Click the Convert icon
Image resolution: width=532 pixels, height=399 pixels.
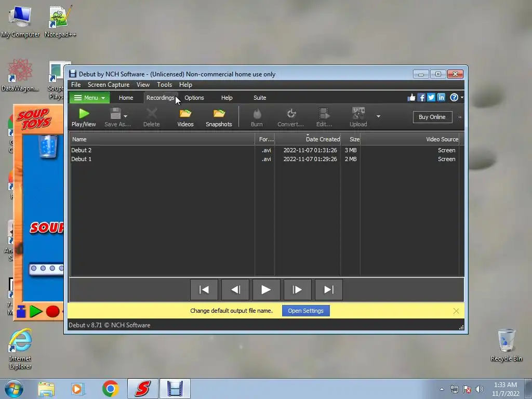[x=291, y=113]
